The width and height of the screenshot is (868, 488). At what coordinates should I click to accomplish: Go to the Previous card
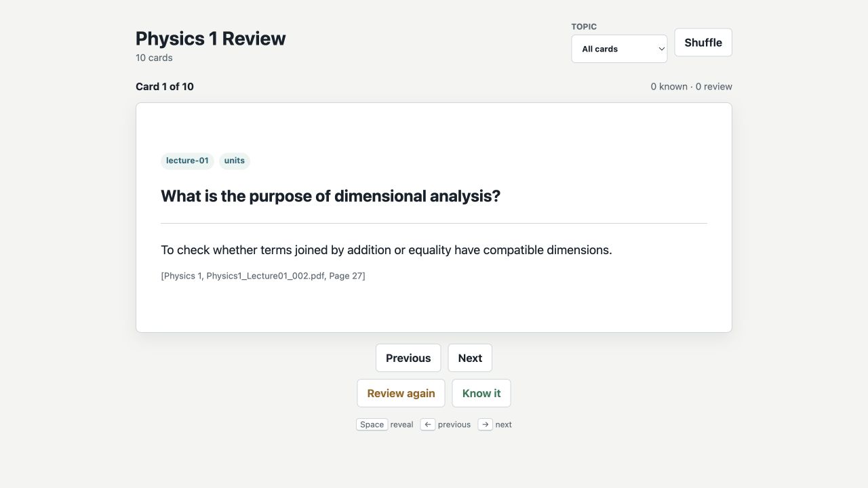click(408, 358)
